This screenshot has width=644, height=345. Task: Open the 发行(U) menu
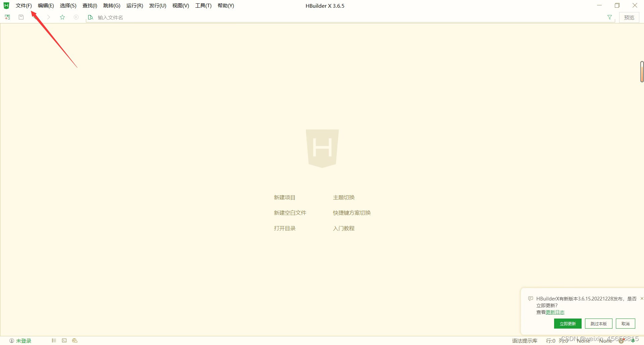158,6
